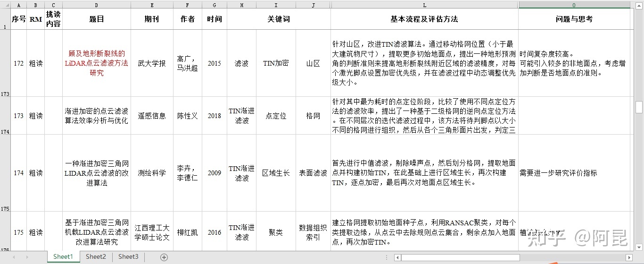Click the vertical scrollbar down arrow

[639, 247]
